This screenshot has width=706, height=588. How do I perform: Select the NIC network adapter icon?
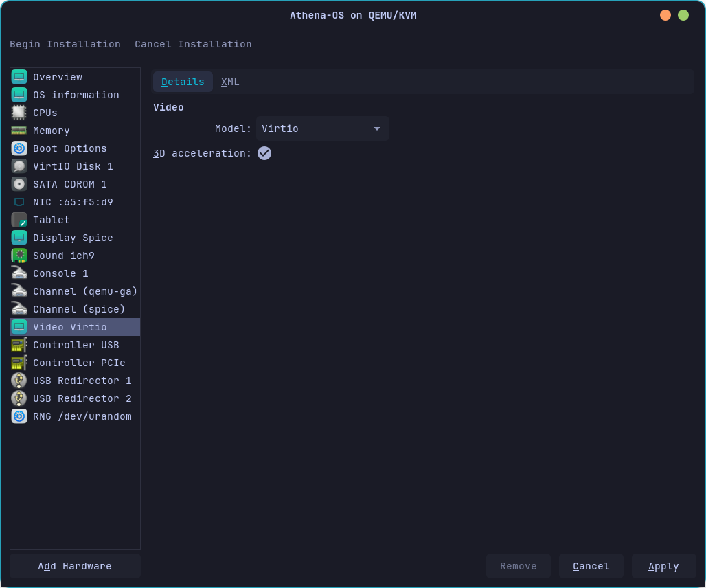[x=19, y=202]
